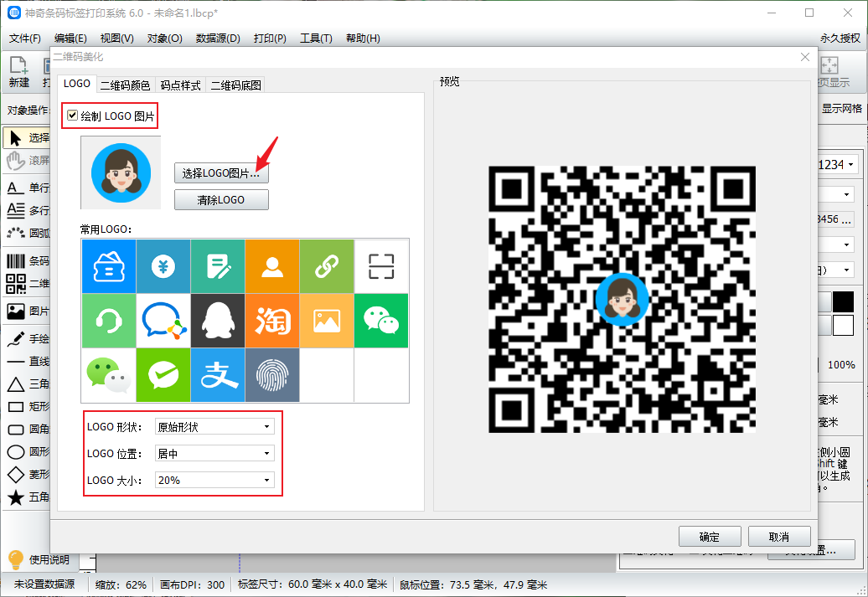Viewport: 868px width, 597px height.
Task: Select the orange user profile LOGO
Action: (x=272, y=267)
